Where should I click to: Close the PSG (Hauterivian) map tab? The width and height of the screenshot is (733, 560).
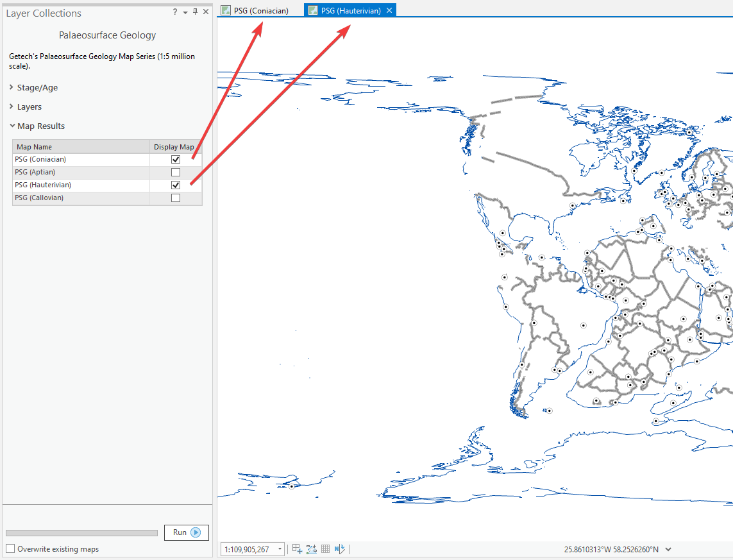pyautogui.click(x=389, y=11)
